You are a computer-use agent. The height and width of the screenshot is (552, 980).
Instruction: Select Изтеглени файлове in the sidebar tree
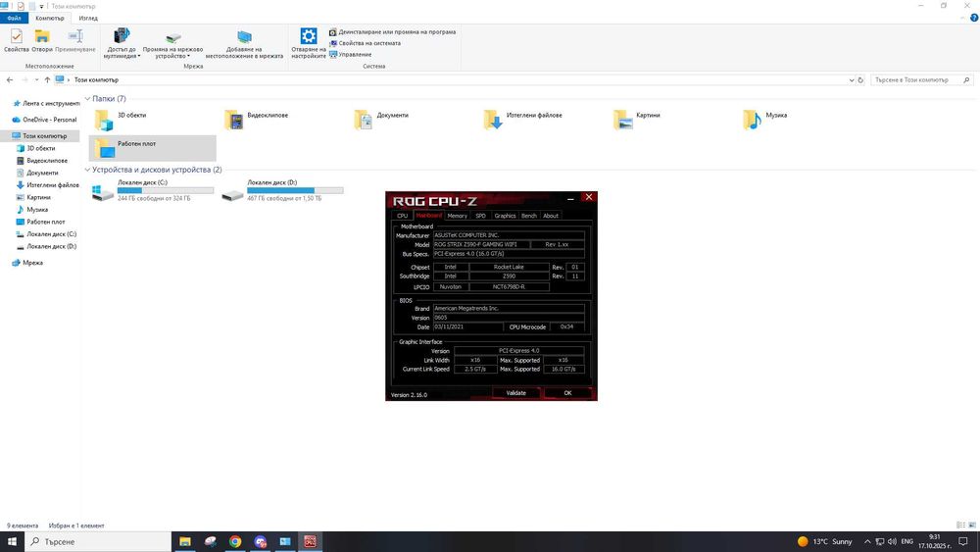tap(48, 185)
